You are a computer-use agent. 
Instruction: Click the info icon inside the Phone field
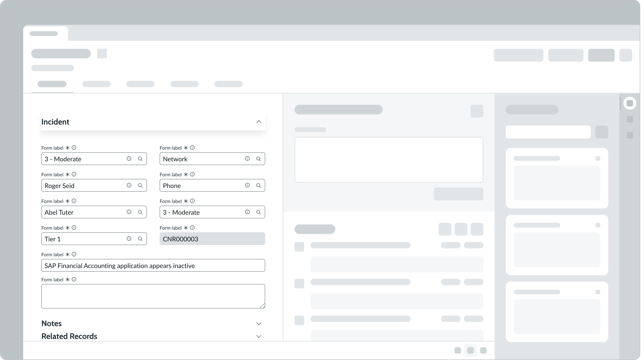point(247,185)
